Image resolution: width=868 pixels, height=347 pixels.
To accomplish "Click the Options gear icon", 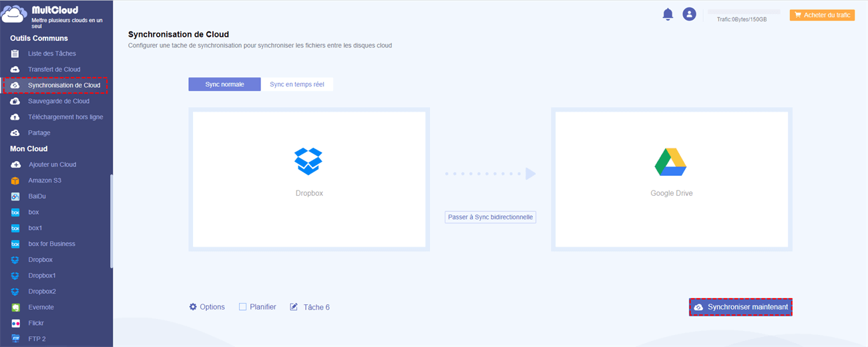I will pos(193,307).
